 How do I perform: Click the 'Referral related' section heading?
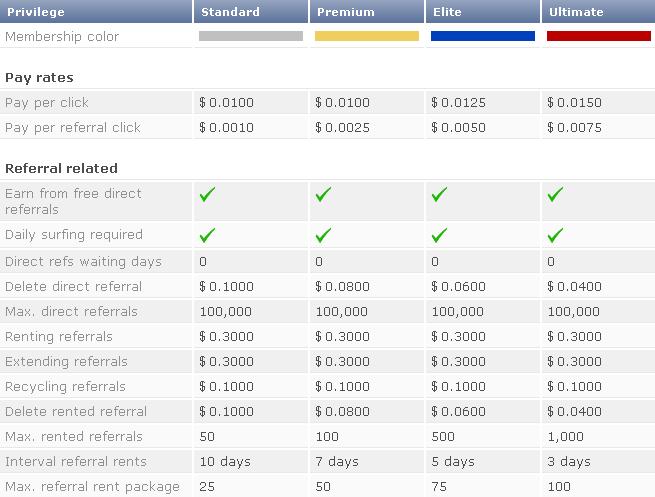point(61,168)
